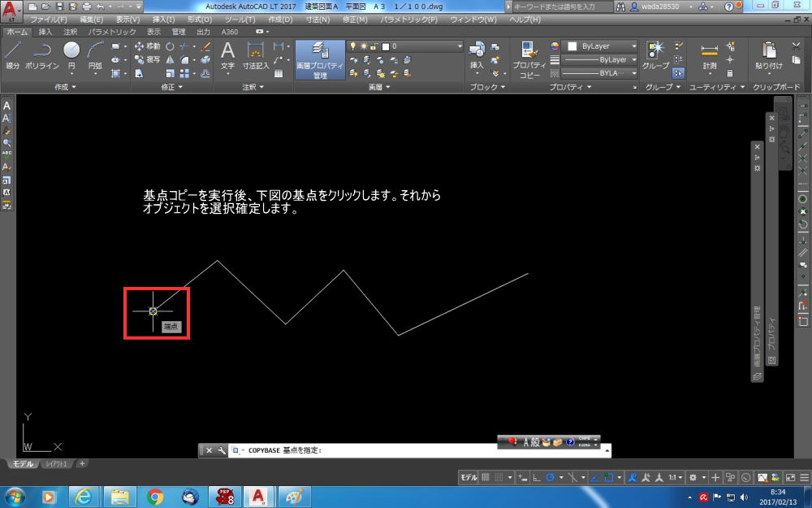Toggle snap mode in status bar

[499, 477]
